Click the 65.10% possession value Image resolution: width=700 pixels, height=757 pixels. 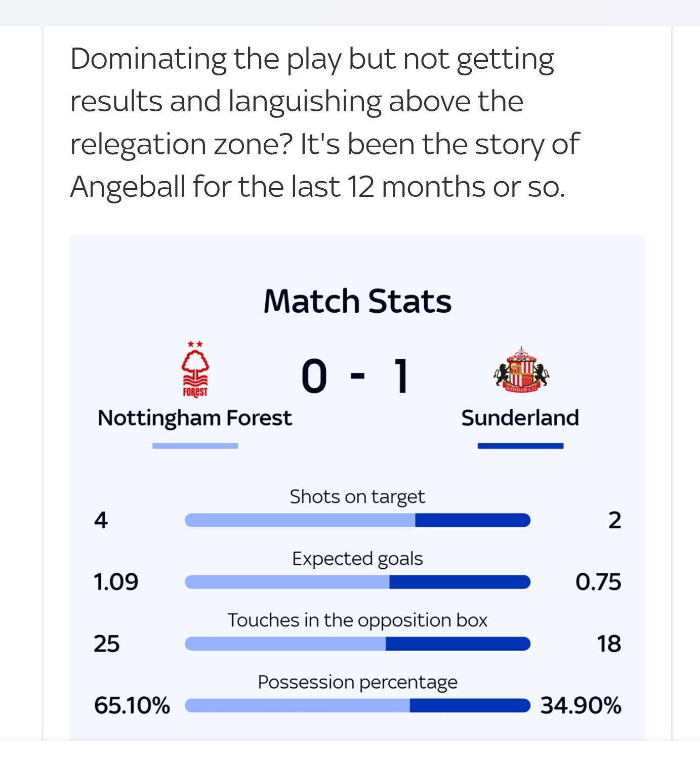pos(132,705)
